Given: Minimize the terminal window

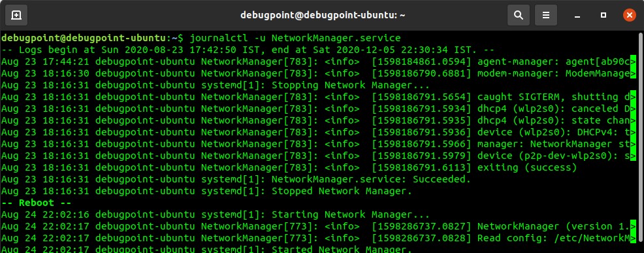Looking at the screenshot, I should (x=577, y=15).
